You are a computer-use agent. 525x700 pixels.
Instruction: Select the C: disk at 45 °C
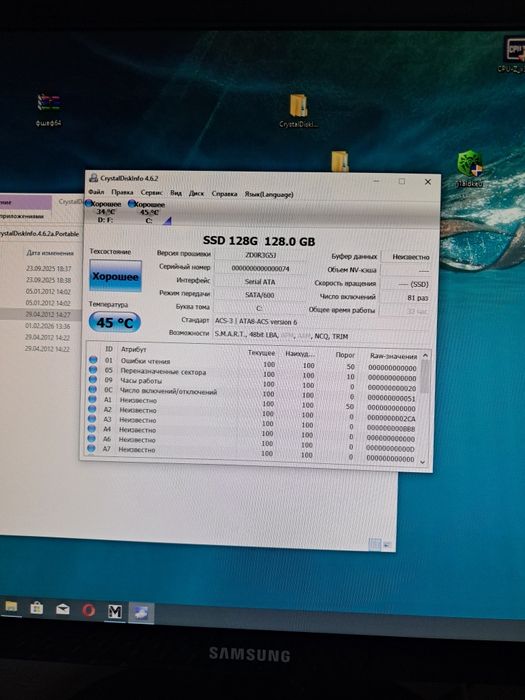tap(148, 212)
